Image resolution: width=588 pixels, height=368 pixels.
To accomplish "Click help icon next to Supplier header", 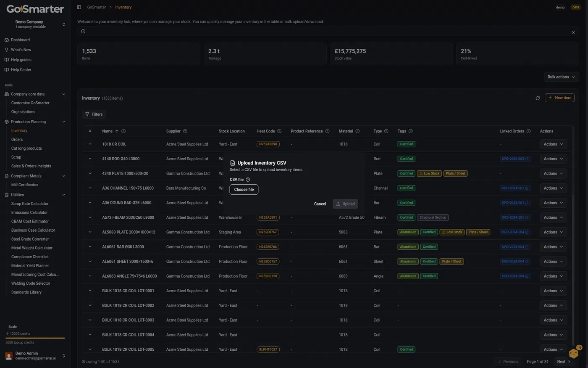I will pos(185,131).
